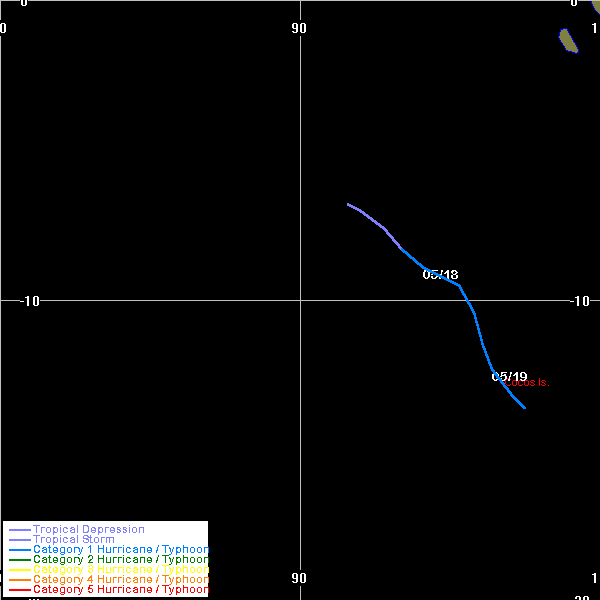Image resolution: width=600 pixels, height=600 pixels.
Task: Click the Tropical Depression legend label
Action: pos(88,529)
